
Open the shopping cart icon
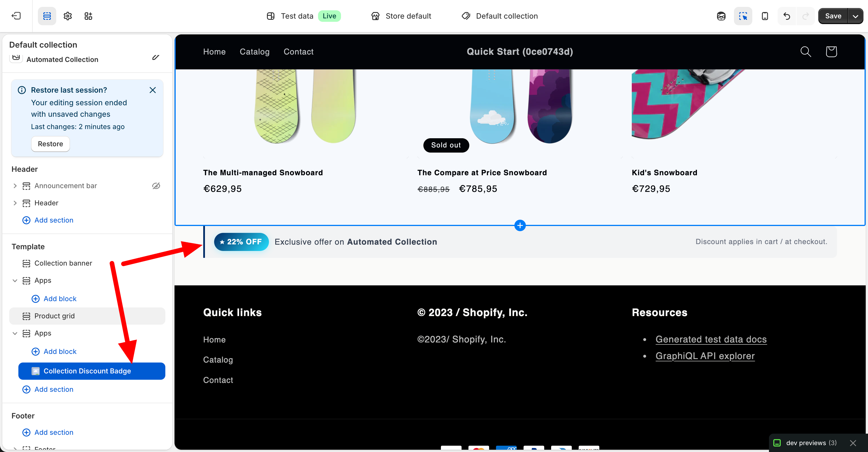coord(831,52)
